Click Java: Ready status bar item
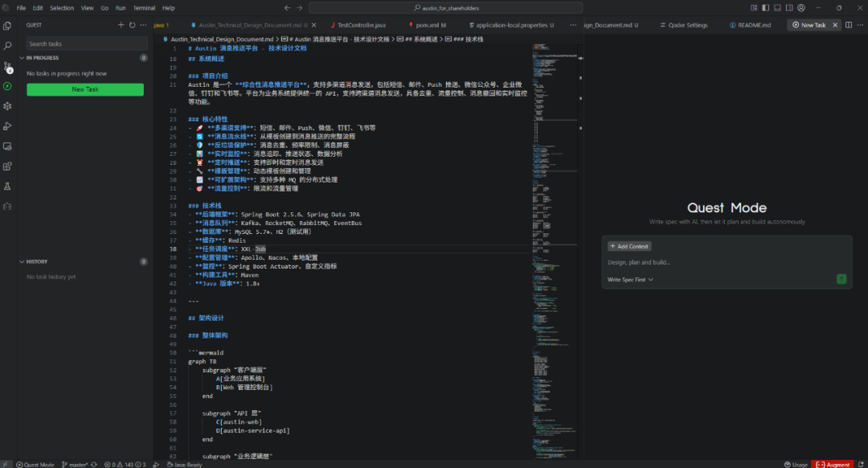 pos(184,464)
